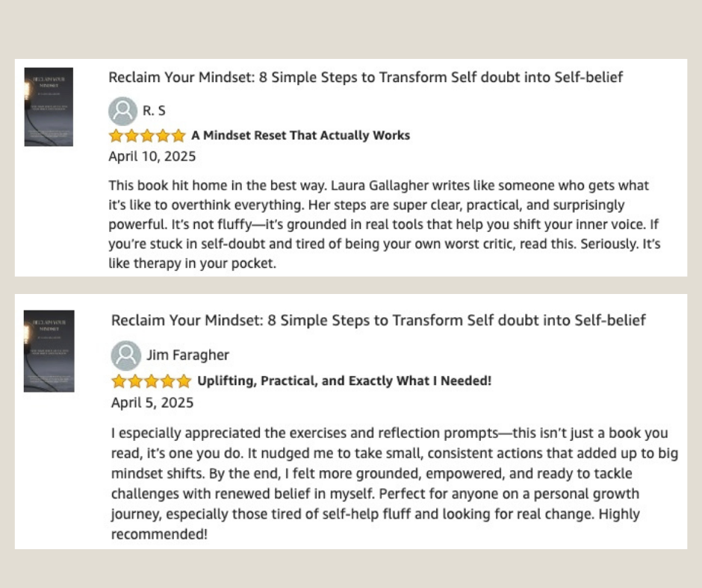
Task: Click reviewer name Jim Faragher
Action: coord(187,355)
